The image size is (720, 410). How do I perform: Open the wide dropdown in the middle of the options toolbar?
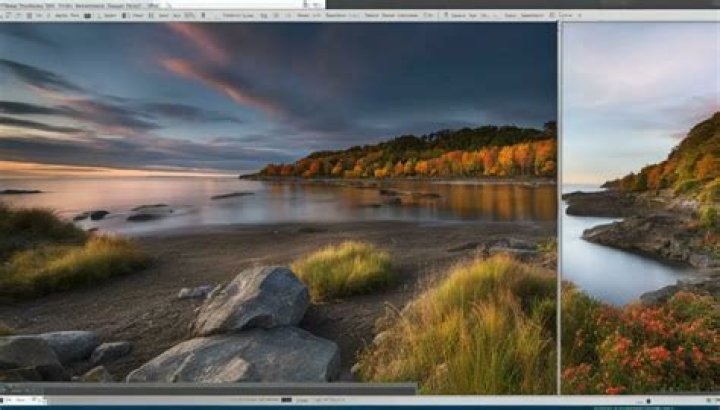[x=238, y=16]
